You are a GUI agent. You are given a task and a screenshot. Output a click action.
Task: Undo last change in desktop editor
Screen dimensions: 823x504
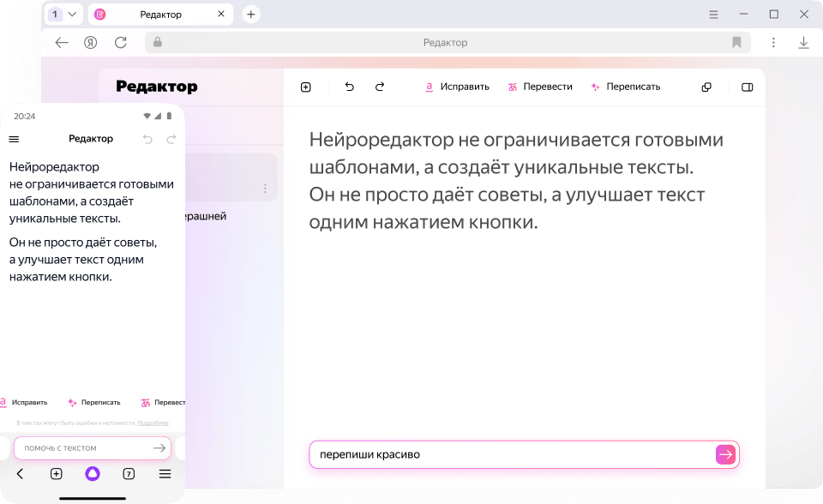(x=350, y=87)
